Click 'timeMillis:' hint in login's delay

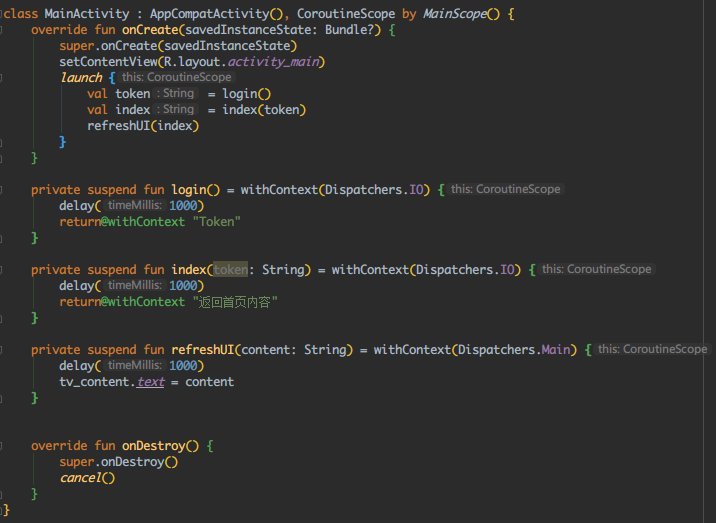click(135, 205)
